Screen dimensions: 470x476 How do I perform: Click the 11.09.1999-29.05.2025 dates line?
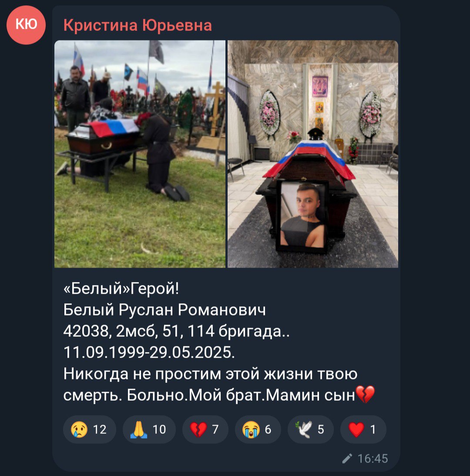pyautogui.click(x=149, y=352)
